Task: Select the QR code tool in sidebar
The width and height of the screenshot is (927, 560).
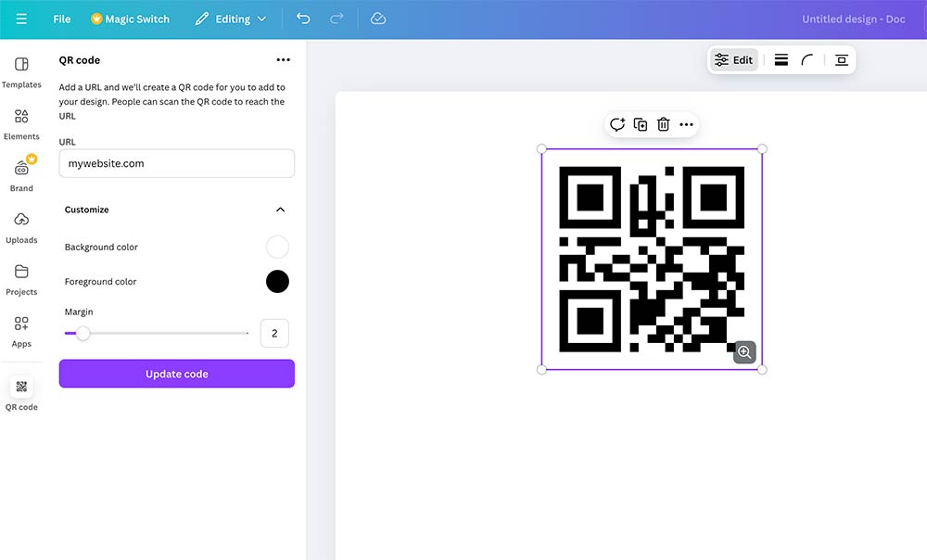Action: pos(20,389)
